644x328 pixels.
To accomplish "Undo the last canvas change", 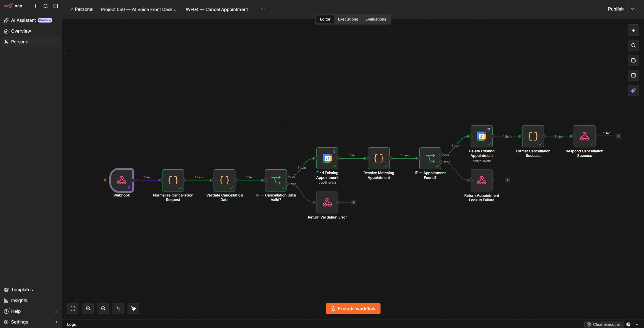I will (x=118, y=309).
